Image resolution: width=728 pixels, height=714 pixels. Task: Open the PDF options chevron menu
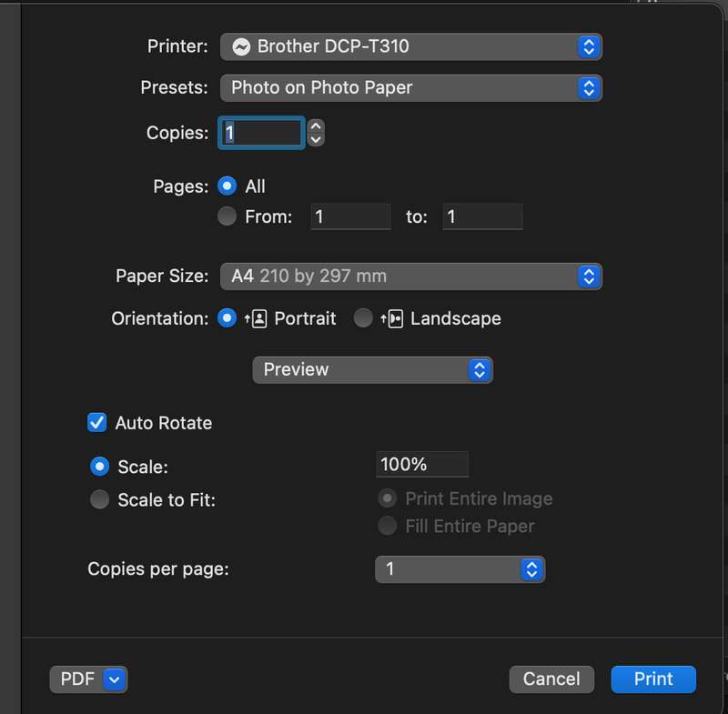(115, 679)
